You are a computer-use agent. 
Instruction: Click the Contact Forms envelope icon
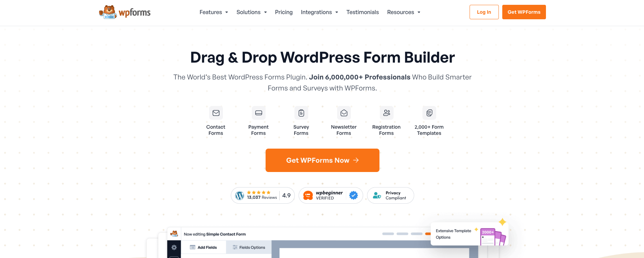pyautogui.click(x=216, y=113)
